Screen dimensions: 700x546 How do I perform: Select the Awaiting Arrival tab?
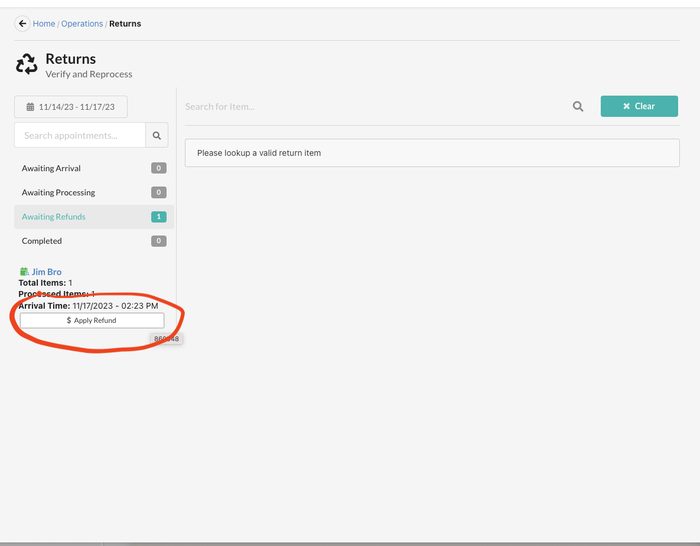coord(94,168)
